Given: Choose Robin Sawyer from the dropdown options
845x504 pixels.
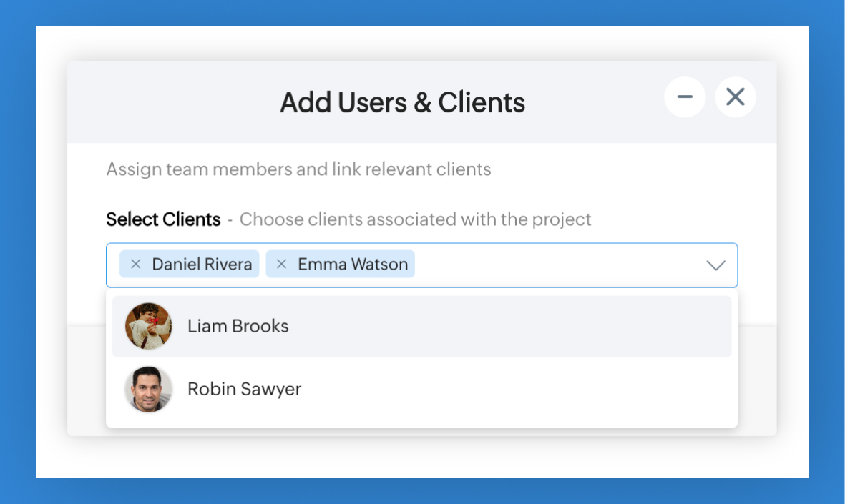Looking at the screenshot, I should 244,389.
